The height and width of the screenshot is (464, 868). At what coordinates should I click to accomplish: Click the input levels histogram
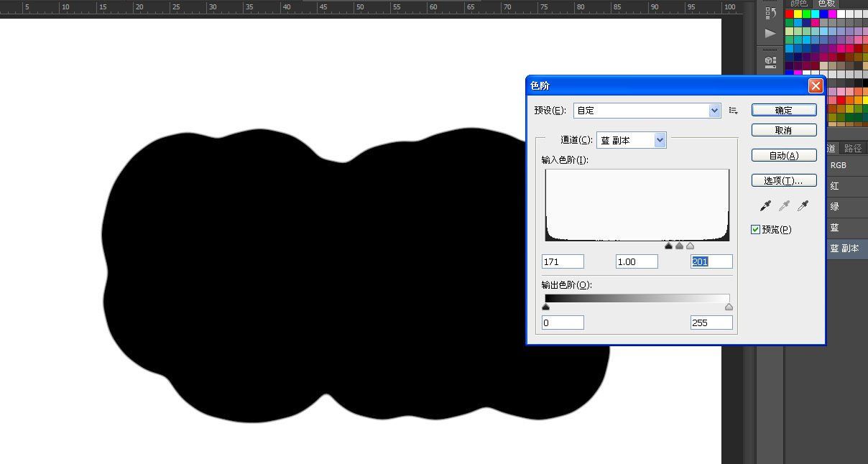click(637, 205)
